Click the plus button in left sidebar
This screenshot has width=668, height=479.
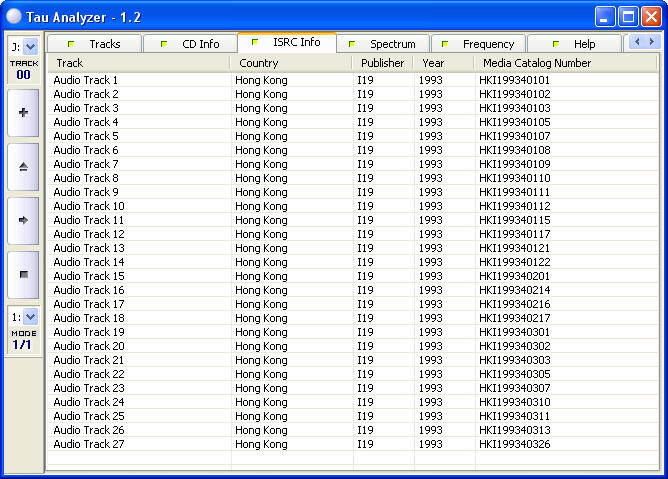tap(23, 113)
